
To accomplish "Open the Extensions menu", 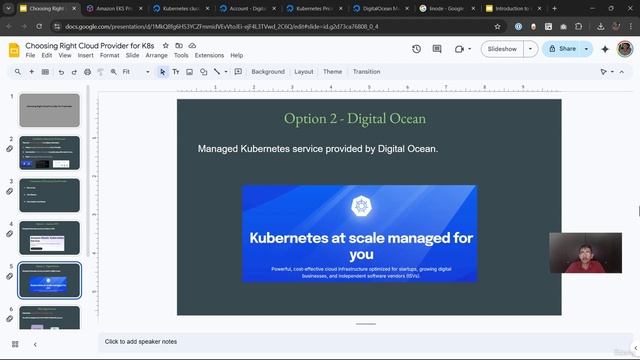I will click(209, 55).
